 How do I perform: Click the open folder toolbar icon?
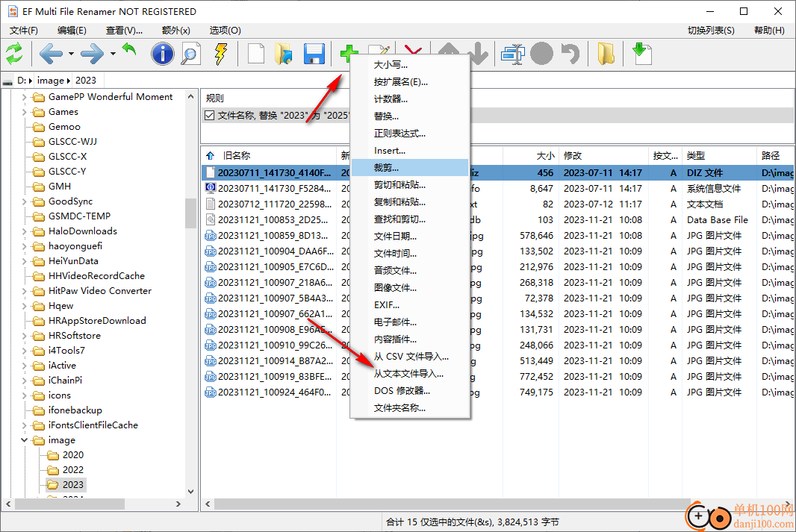[x=283, y=54]
